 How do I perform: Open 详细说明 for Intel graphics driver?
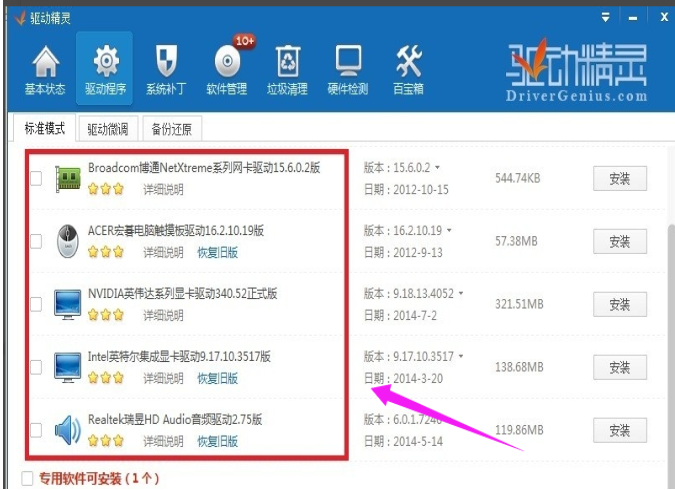[x=163, y=378]
